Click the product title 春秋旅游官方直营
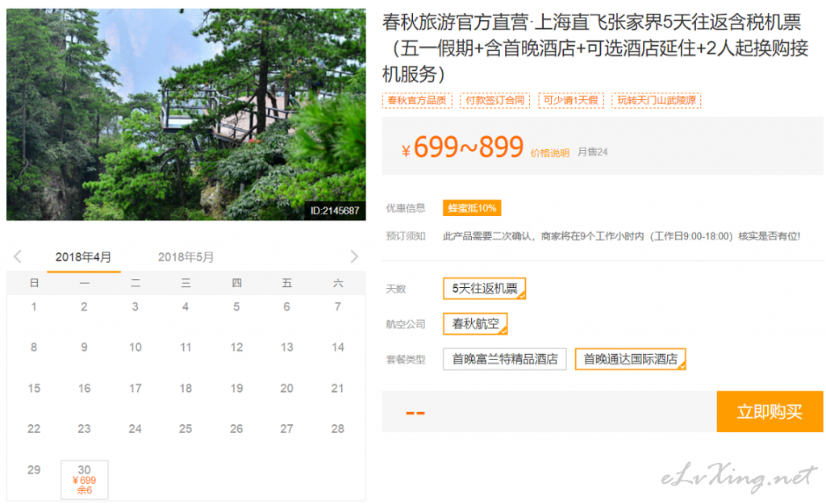Image resolution: width=826 pixels, height=504 pixels. (x=595, y=48)
